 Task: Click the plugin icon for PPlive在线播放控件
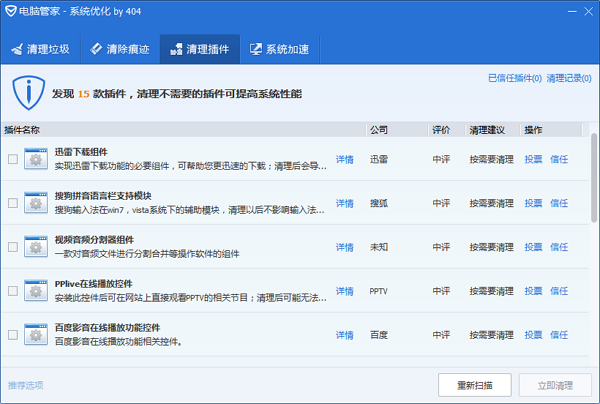tap(36, 291)
